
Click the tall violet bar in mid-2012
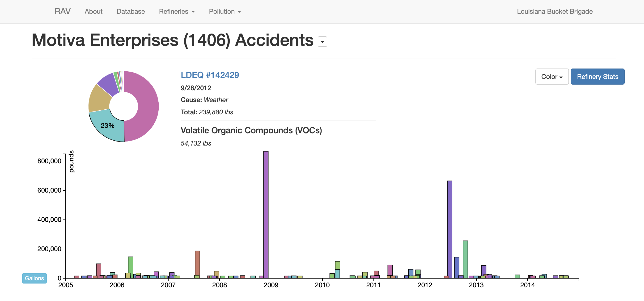tap(449, 229)
